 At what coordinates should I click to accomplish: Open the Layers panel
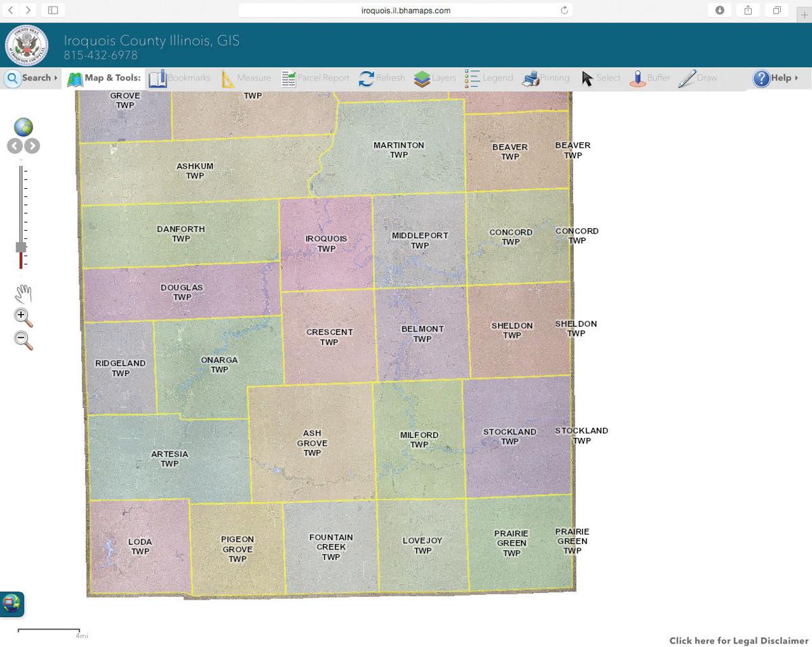pos(434,78)
